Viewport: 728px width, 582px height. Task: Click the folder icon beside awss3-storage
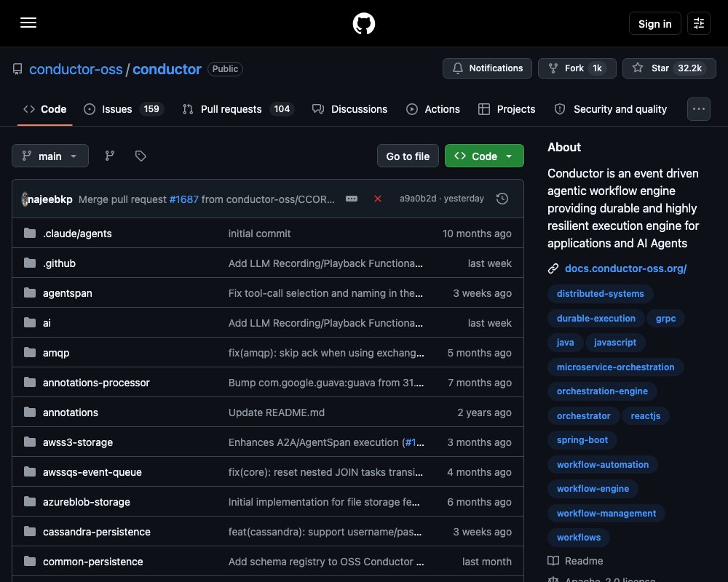[30, 442]
